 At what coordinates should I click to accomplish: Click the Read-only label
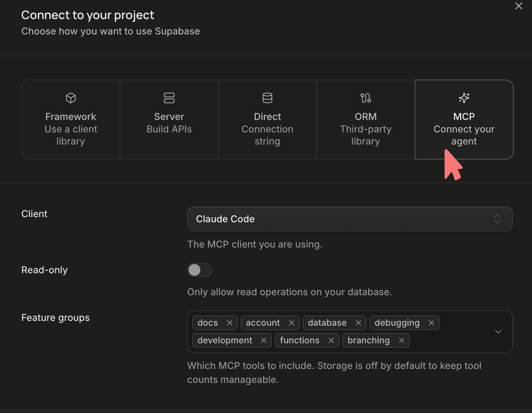(x=44, y=270)
